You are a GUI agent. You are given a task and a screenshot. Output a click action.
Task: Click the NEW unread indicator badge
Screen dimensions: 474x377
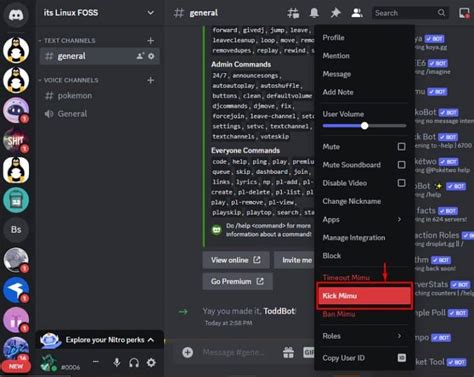click(16, 366)
